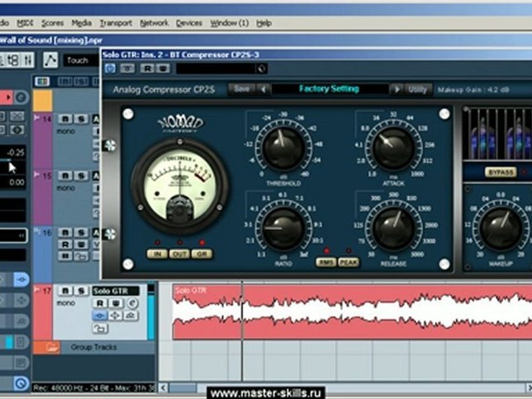Solo track 15

tap(81, 176)
